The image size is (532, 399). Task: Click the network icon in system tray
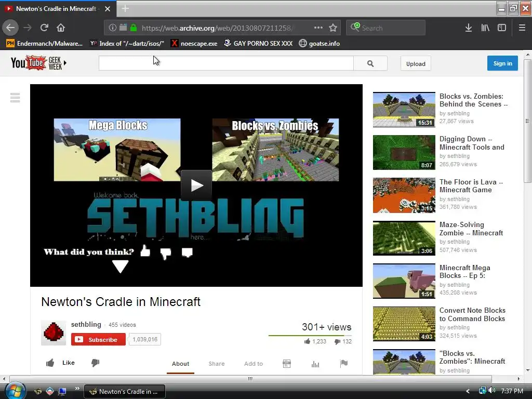(x=482, y=391)
